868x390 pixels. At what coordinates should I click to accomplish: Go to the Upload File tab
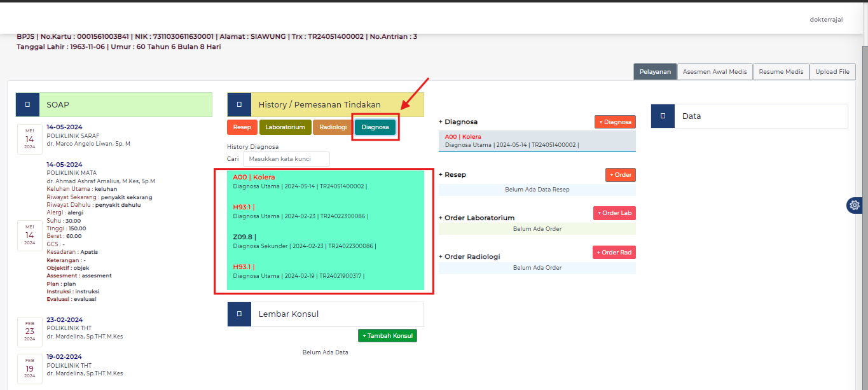pyautogui.click(x=832, y=72)
